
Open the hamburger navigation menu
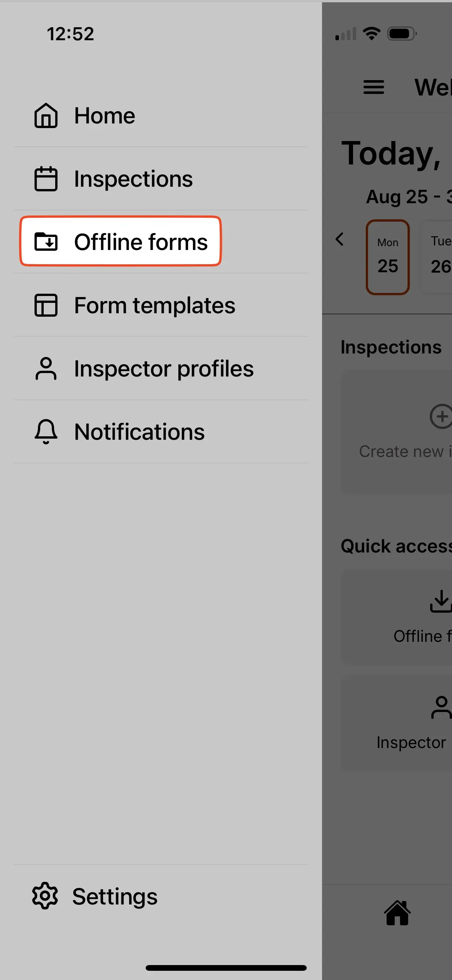(x=373, y=87)
